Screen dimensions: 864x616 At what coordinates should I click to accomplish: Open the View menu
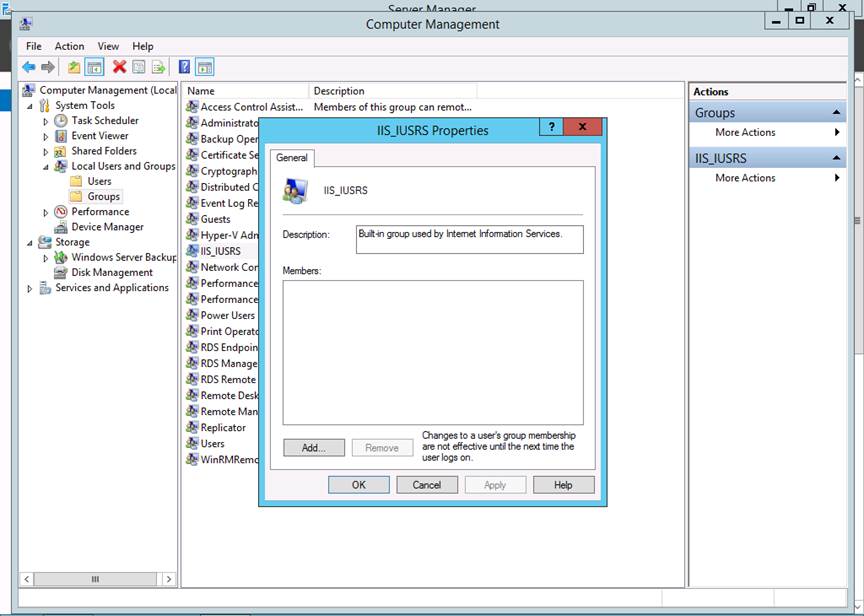(x=108, y=46)
